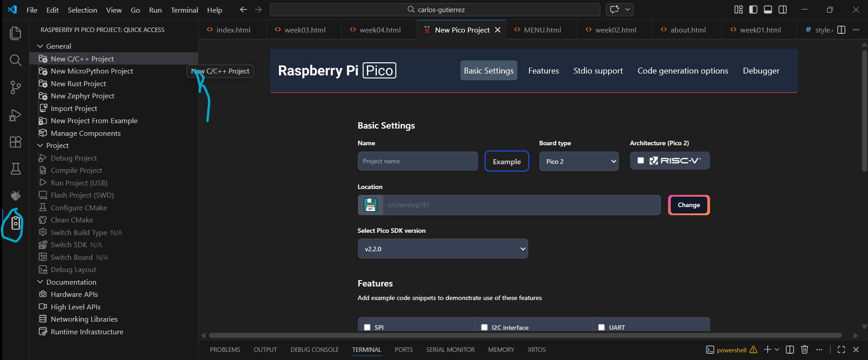868x360 pixels.
Task: Click the carlos-gutierrez command center search box
Action: [x=435, y=9]
